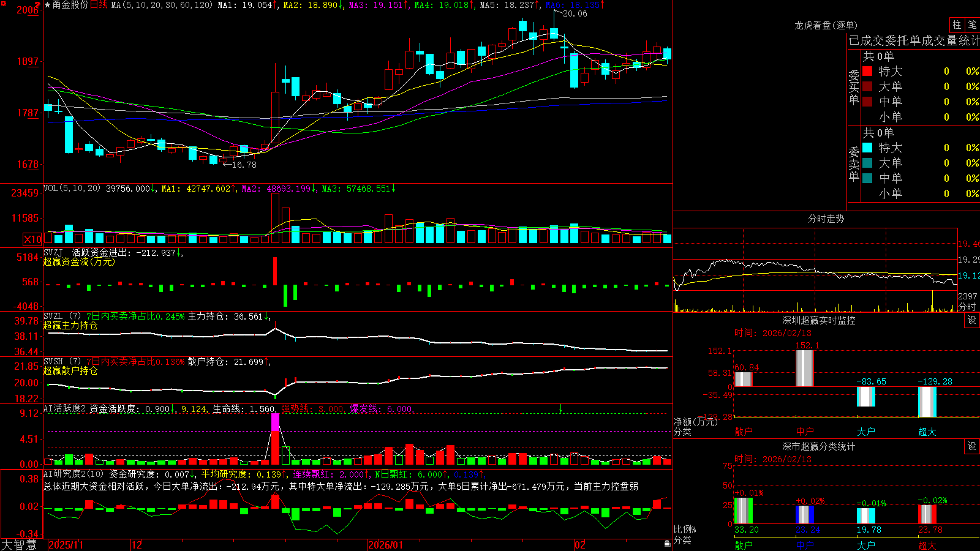Click the 散户 60.84 net amount bar
Screen dimensions: 980x551
coord(744,380)
